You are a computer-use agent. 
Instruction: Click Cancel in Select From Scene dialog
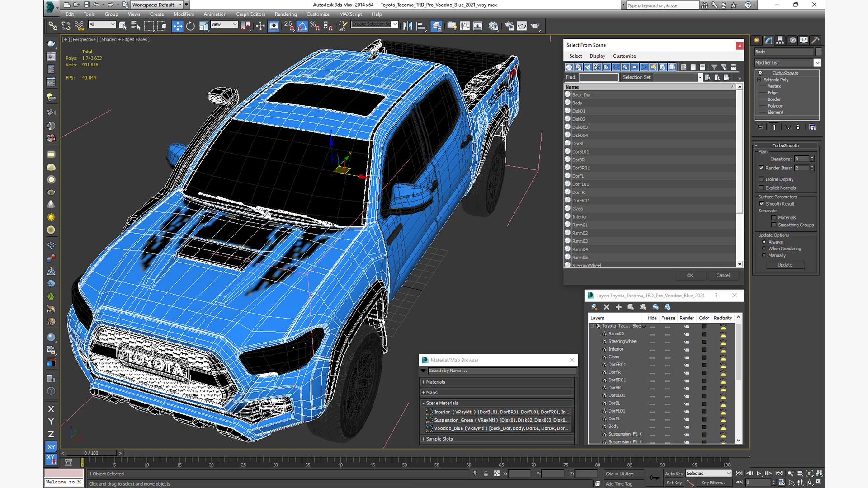tap(723, 276)
